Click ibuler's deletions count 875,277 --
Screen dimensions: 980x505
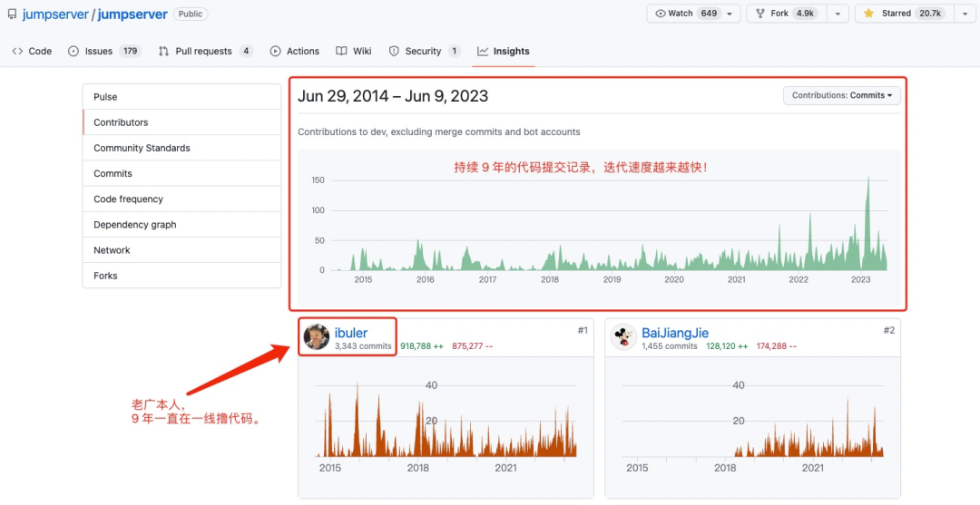472,345
